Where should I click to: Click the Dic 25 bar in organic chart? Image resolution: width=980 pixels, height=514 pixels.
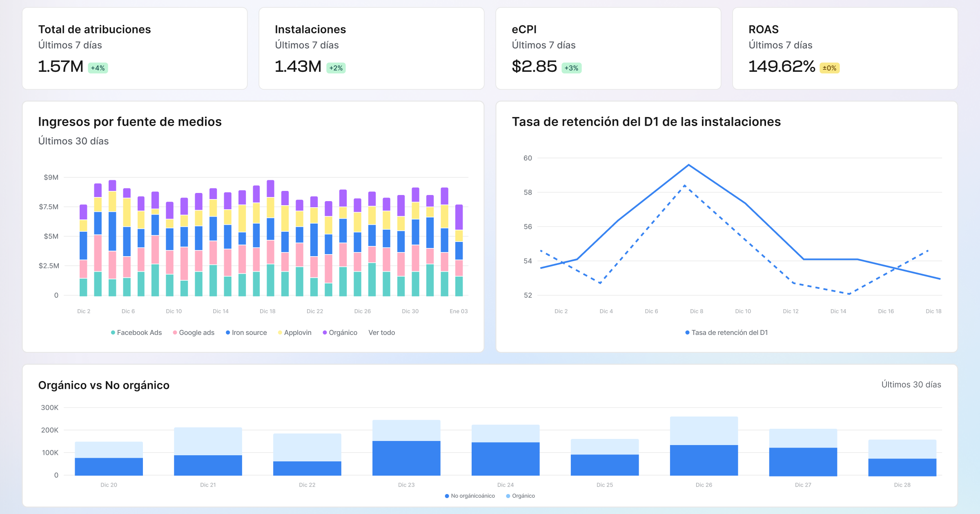[605, 457]
